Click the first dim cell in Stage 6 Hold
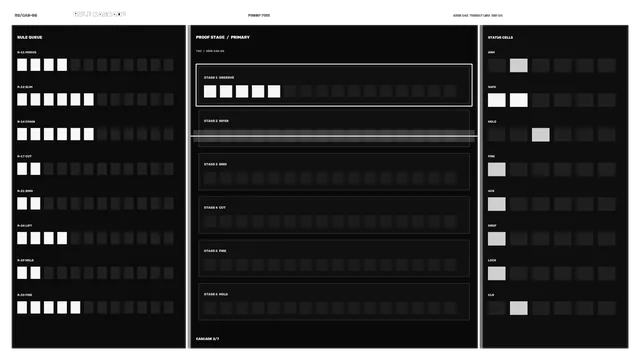Image resolution: width=640 pixels, height=360 pixels. 210,308
